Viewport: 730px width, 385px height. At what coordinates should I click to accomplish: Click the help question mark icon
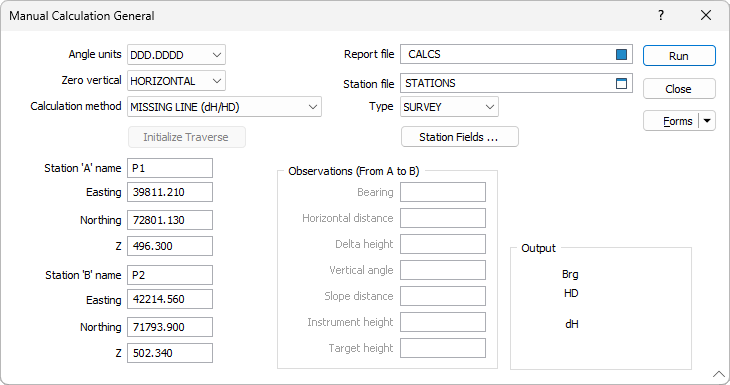(x=661, y=15)
